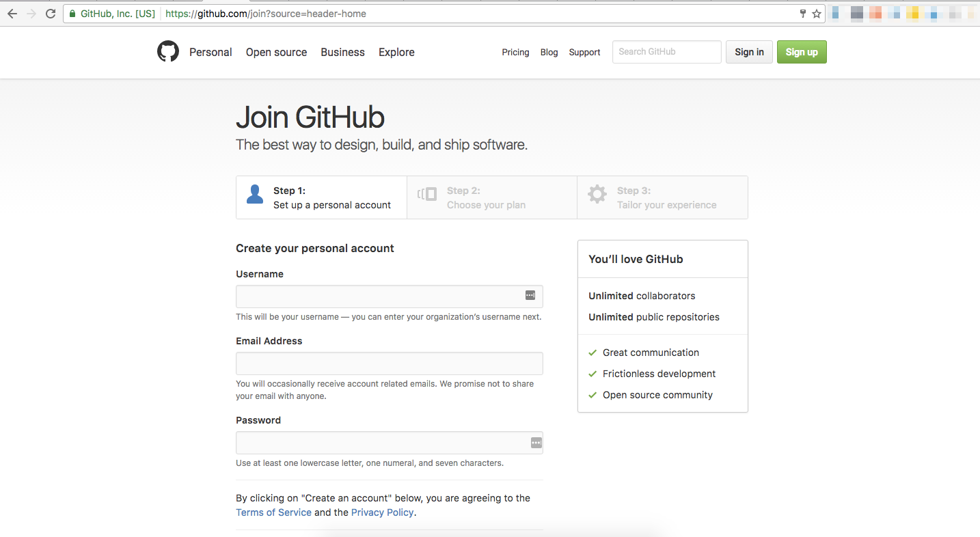Click the green Sign up button
This screenshot has width=980, height=537.
(x=802, y=52)
